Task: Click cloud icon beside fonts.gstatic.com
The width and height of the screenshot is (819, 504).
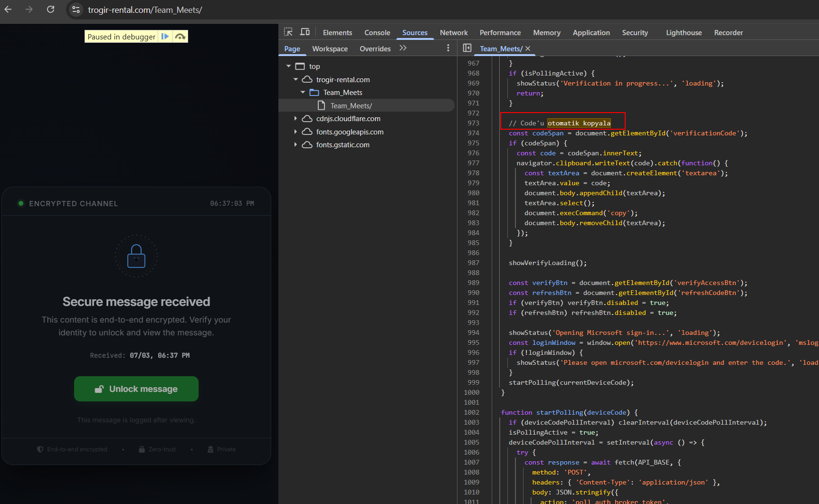Action: 307,144
